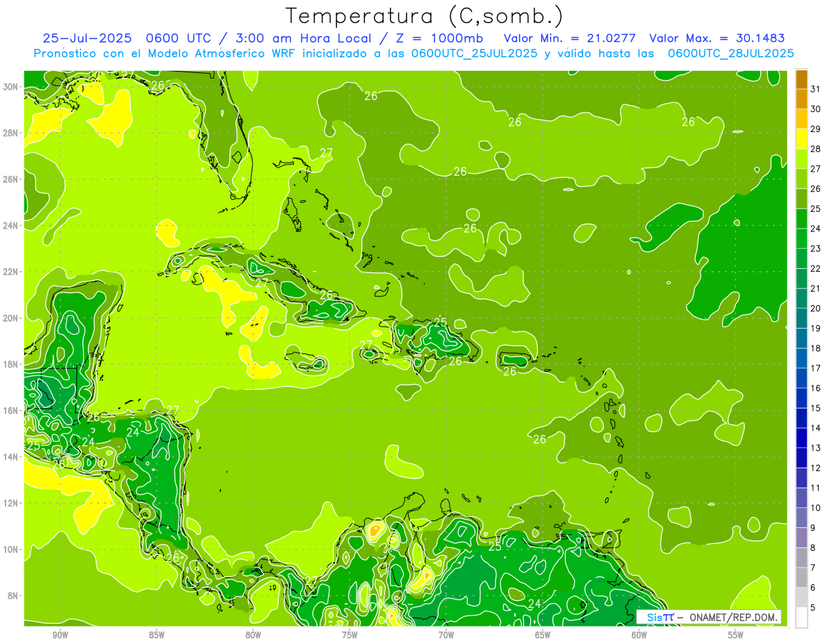Click the '26N' latitude axis label
Image resolution: width=834 pixels, height=644 pixels.
(11, 179)
